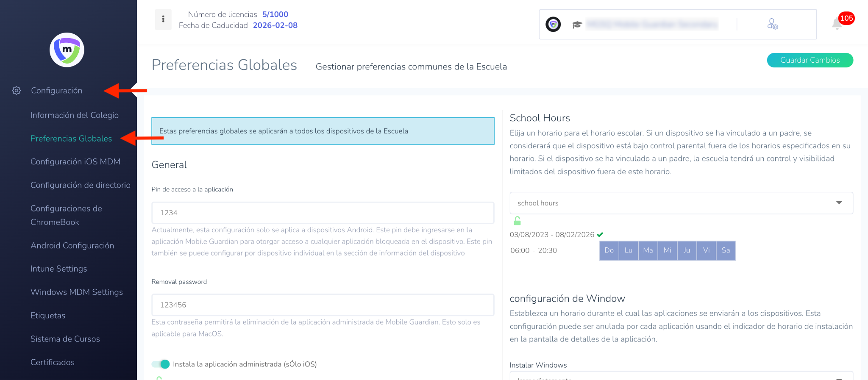Open the notifications bell
This screenshot has width=868, height=380.
coord(837,24)
